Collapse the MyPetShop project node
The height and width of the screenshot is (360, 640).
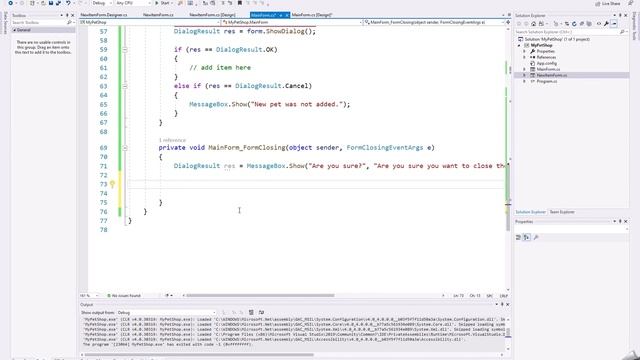click(519, 45)
